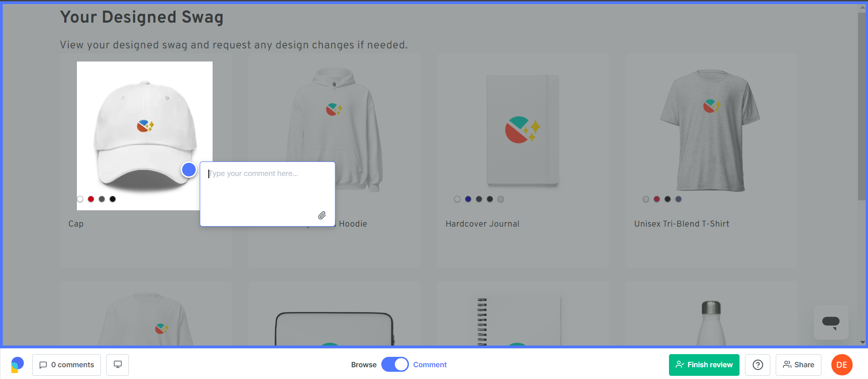Click the laptop sleeve product image
The image size is (868, 379).
(x=334, y=329)
